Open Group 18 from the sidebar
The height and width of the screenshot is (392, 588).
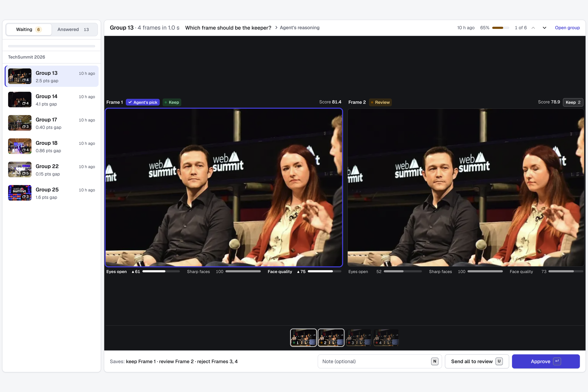click(x=52, y=146)
